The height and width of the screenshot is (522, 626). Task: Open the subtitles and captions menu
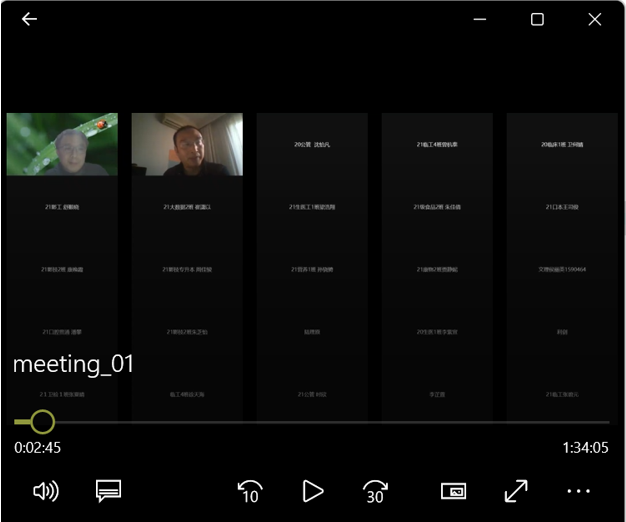pyautogui.click(x=108, y=491)
